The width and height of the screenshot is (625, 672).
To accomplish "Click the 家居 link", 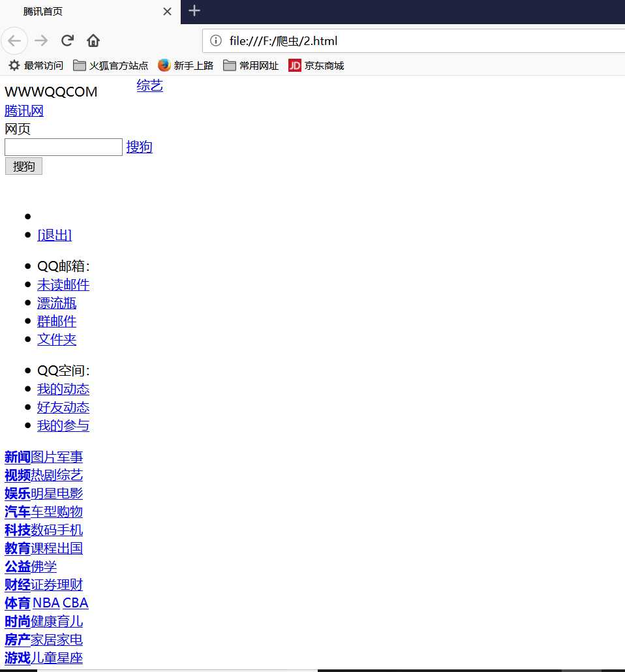I will click(44, 639).
